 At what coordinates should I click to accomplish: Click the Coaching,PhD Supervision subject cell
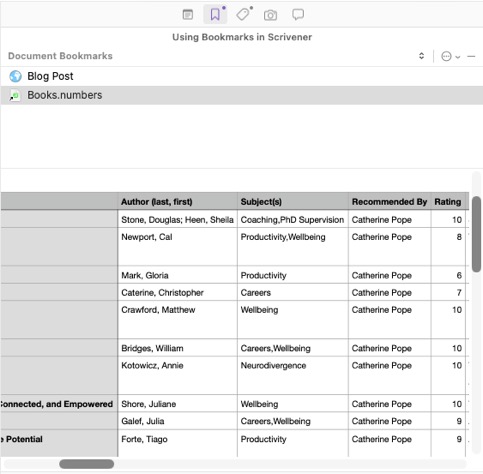point(293,220)
